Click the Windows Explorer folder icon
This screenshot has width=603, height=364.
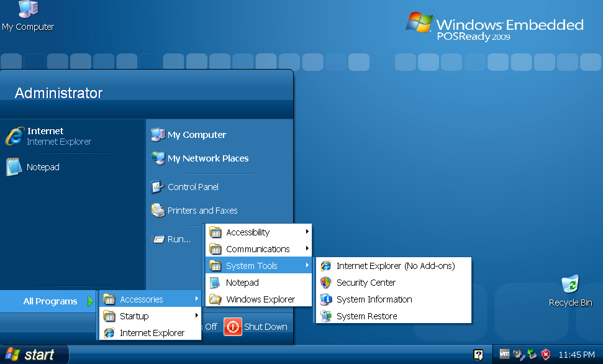pyautogui.click(x=215, y=299)
